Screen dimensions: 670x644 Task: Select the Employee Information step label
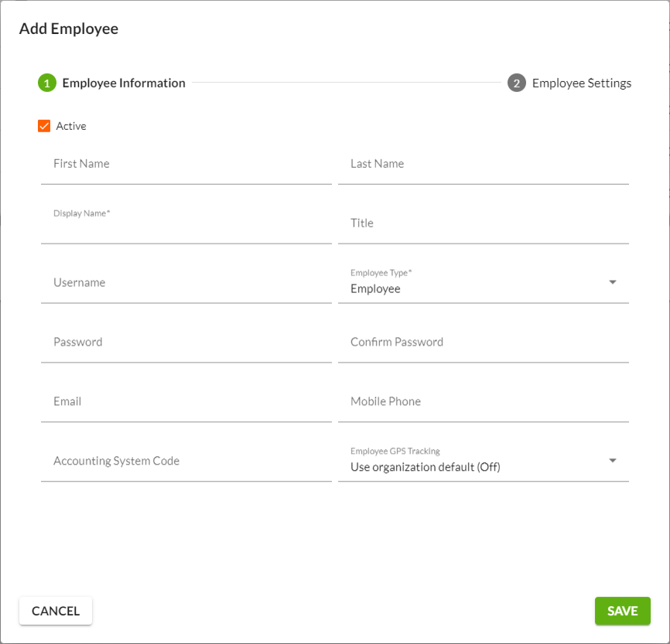click(124, 83)
